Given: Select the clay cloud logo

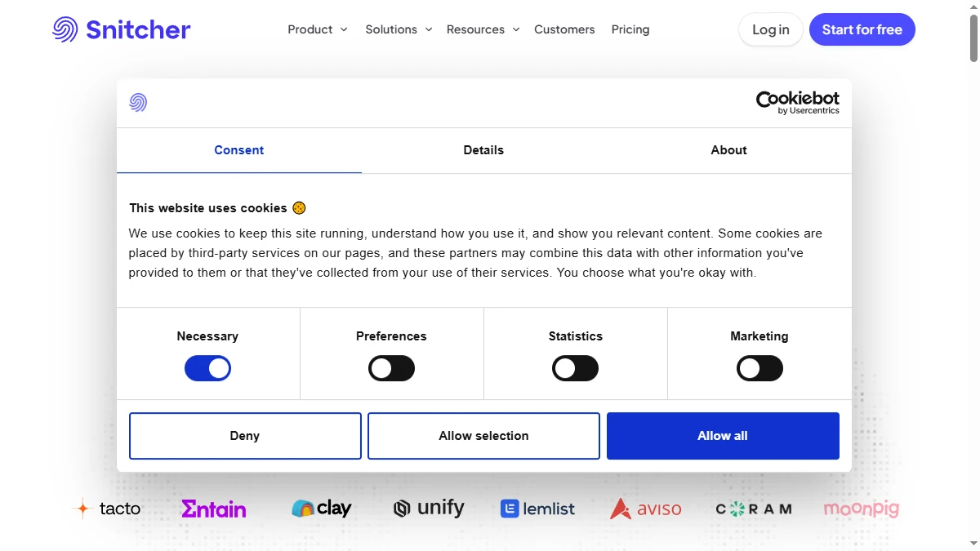Looking at the screenshot, I should coord(303,508).
